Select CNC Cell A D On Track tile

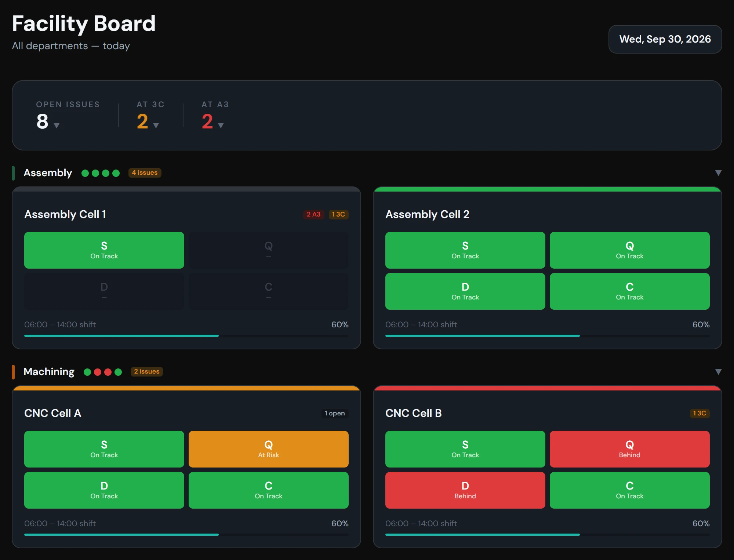coord(104,490)
